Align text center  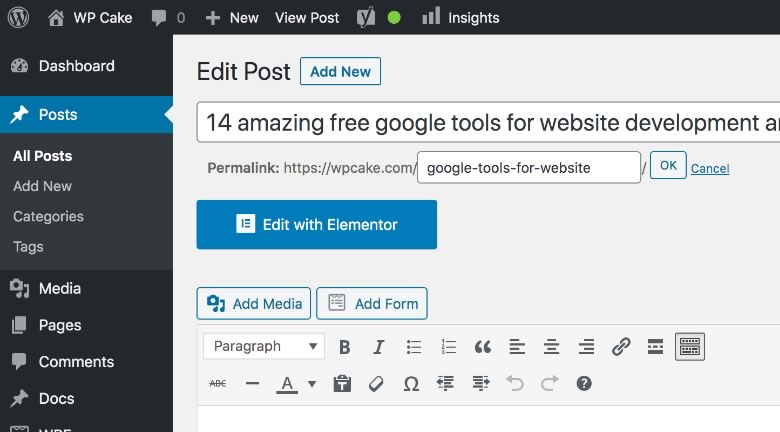552,347
